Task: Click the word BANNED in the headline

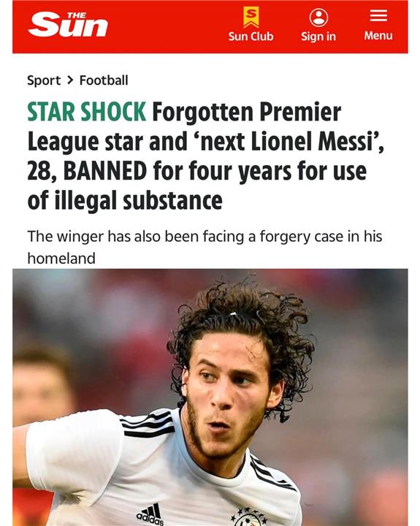Action: pyautogui.click(x=105, y=171)
